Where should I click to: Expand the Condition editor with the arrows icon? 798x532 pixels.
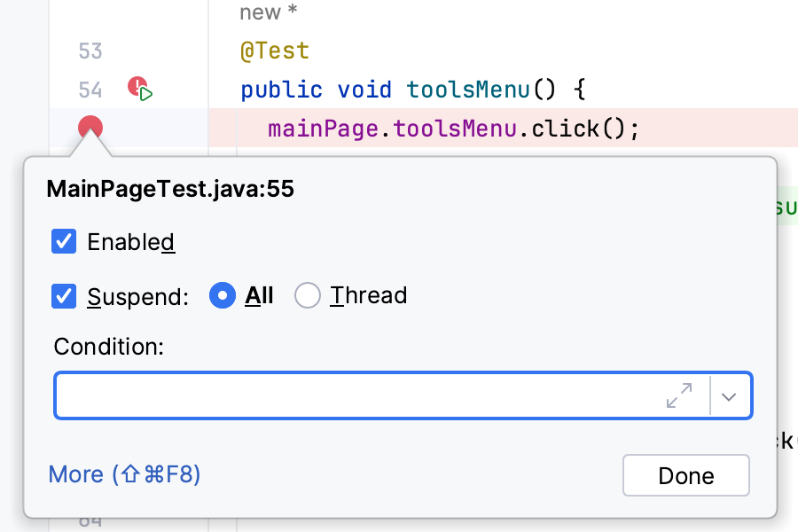click(x=679, y=395)
